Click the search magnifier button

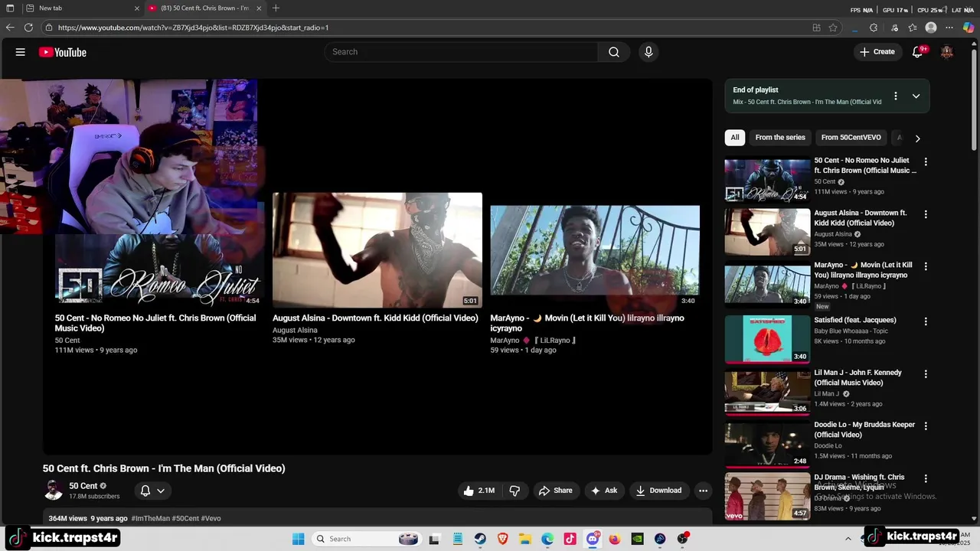coord(614,52)
